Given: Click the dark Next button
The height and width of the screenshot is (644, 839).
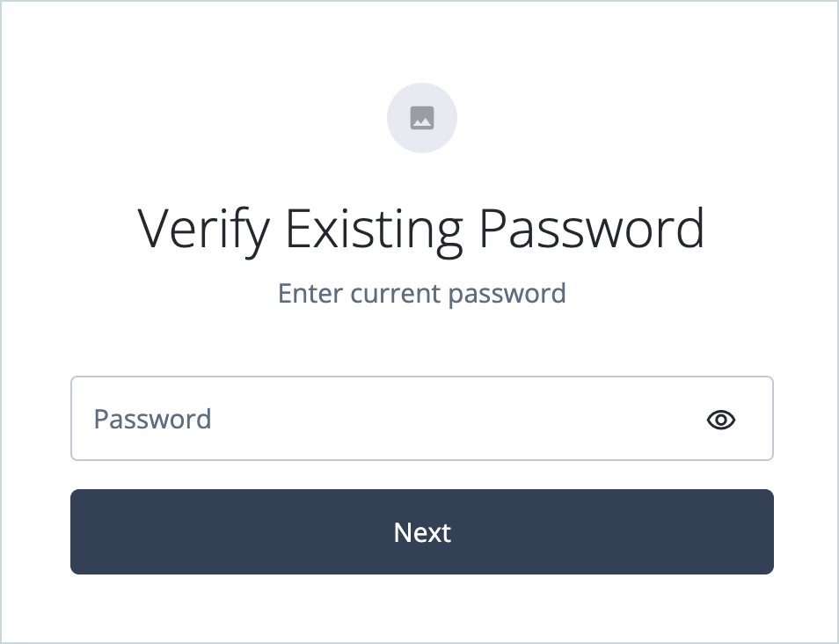Looking at the screenshot, I should 422,531.
